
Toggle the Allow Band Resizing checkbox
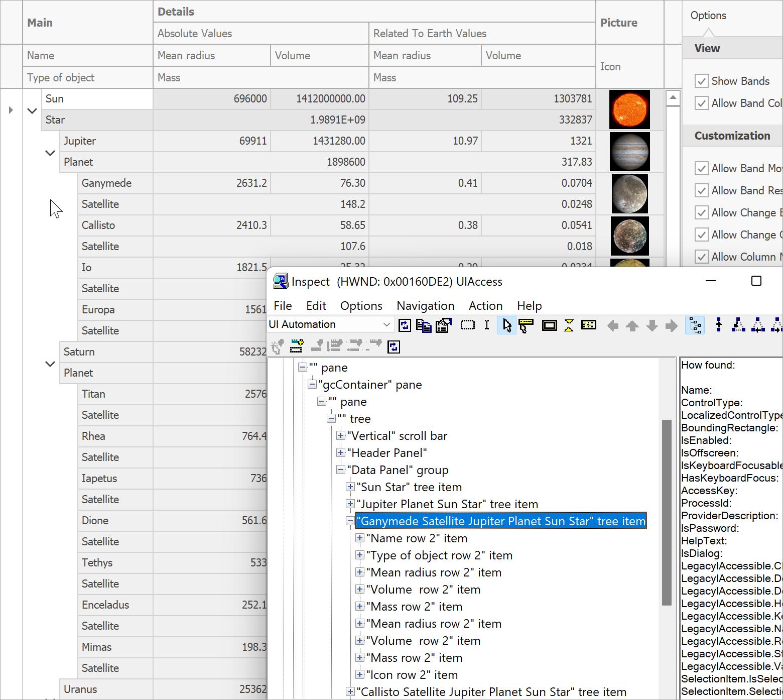point(701,190)
